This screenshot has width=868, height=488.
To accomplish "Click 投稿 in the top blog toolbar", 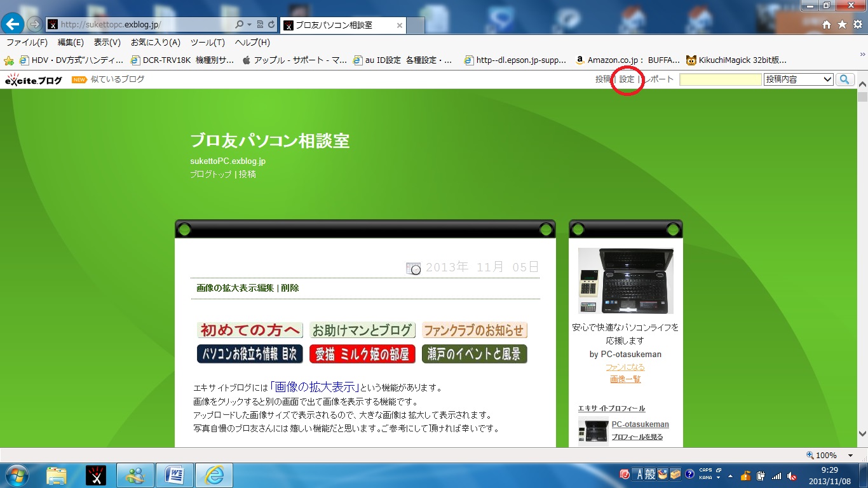I will [x=603, y=79].
